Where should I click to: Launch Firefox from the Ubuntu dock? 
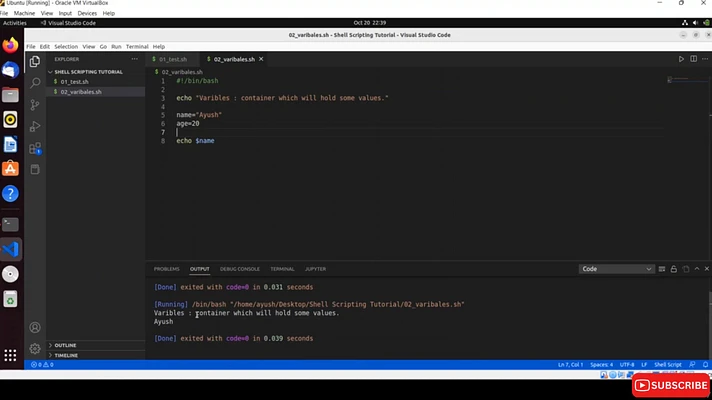coord(10,45)
